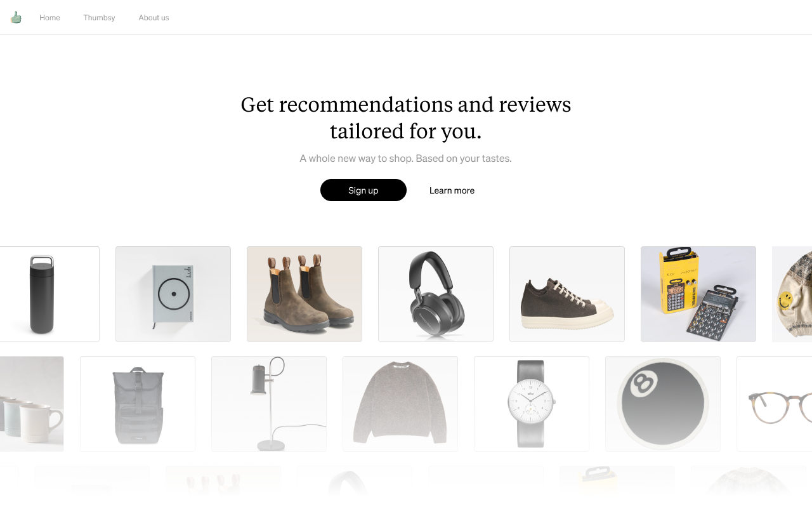
Task: Click the Learn more link
Action: [452, 190]
